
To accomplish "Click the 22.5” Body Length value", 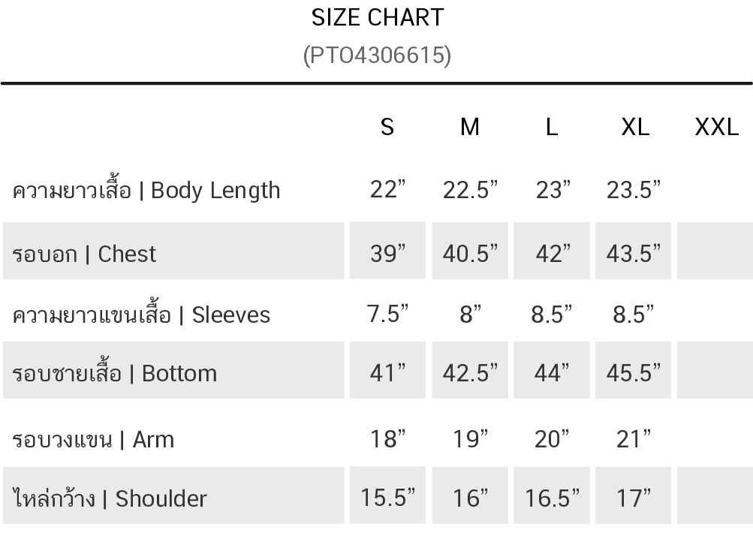I will tap(470, 190).
